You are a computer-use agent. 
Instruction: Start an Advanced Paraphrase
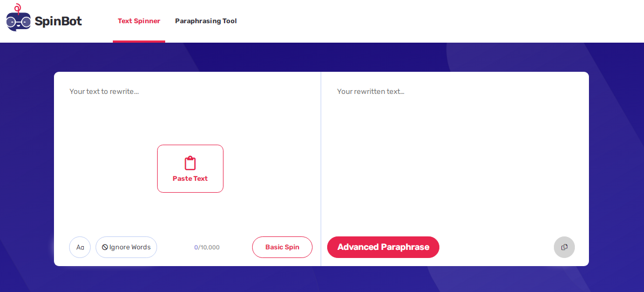383,247
